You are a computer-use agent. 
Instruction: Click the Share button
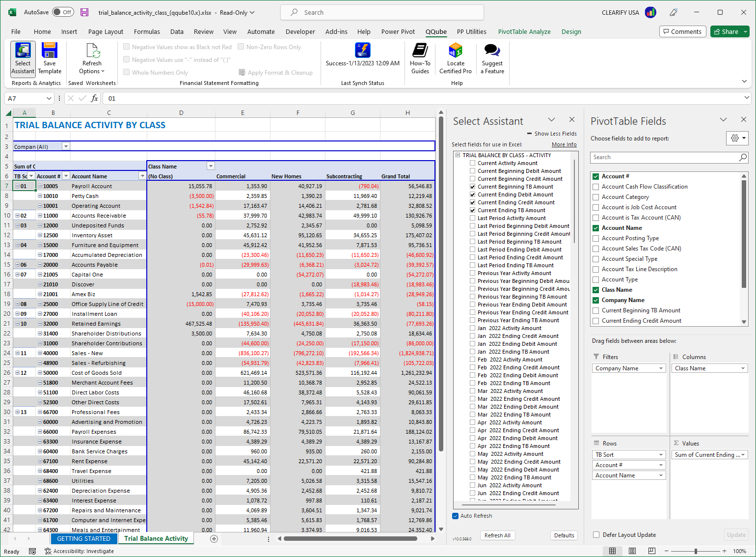click(726, 31)
